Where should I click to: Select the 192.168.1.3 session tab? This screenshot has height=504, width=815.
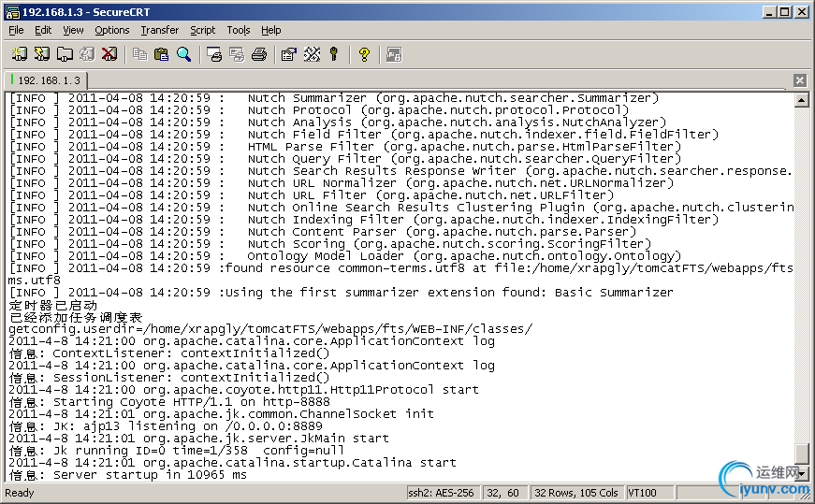[x=46, y=80]
